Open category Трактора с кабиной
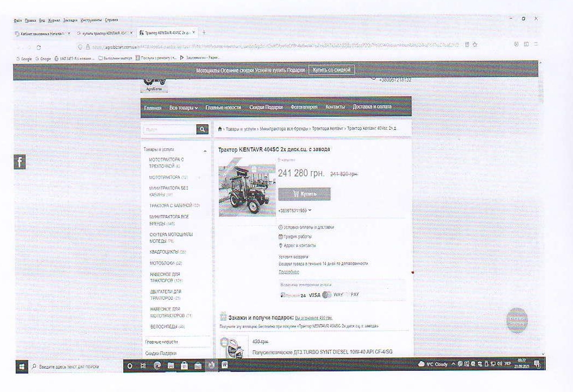Viewport: 573px width, 392px height. (x=174, y=206)
